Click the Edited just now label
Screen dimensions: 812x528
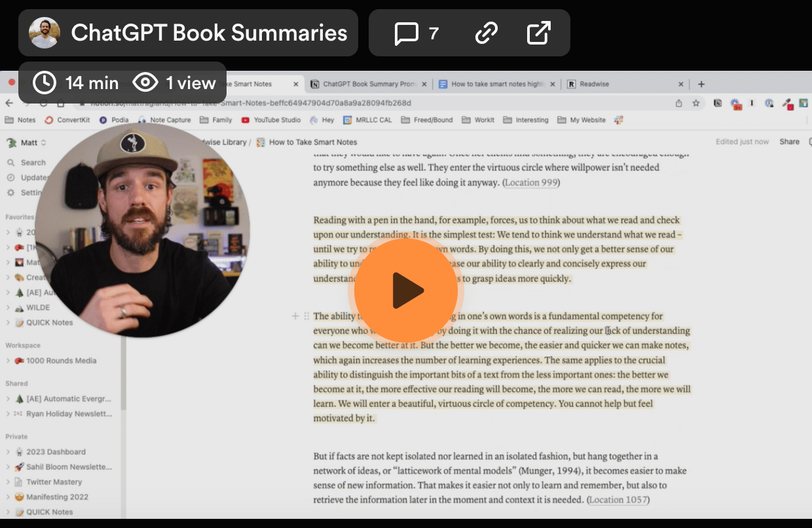pos(742,141)
